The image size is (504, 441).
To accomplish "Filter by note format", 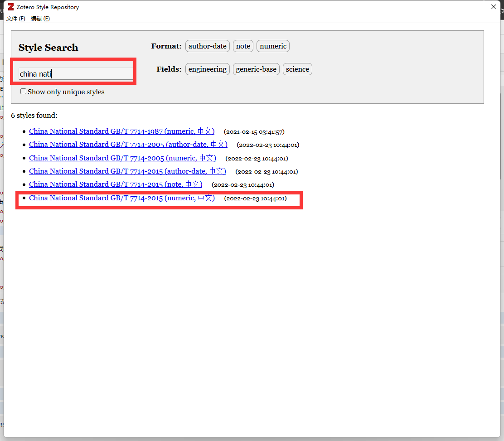I will click(x=243, y=46).
